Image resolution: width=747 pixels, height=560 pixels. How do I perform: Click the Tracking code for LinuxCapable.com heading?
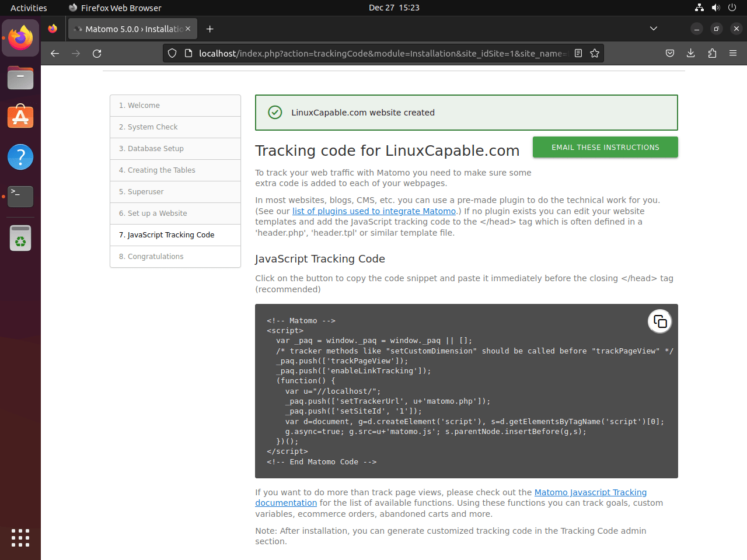click(387, 150)
